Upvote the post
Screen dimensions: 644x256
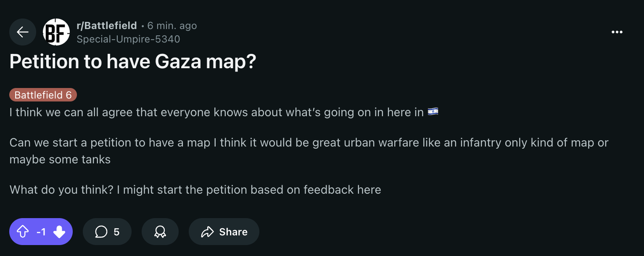tap(23, 232)
